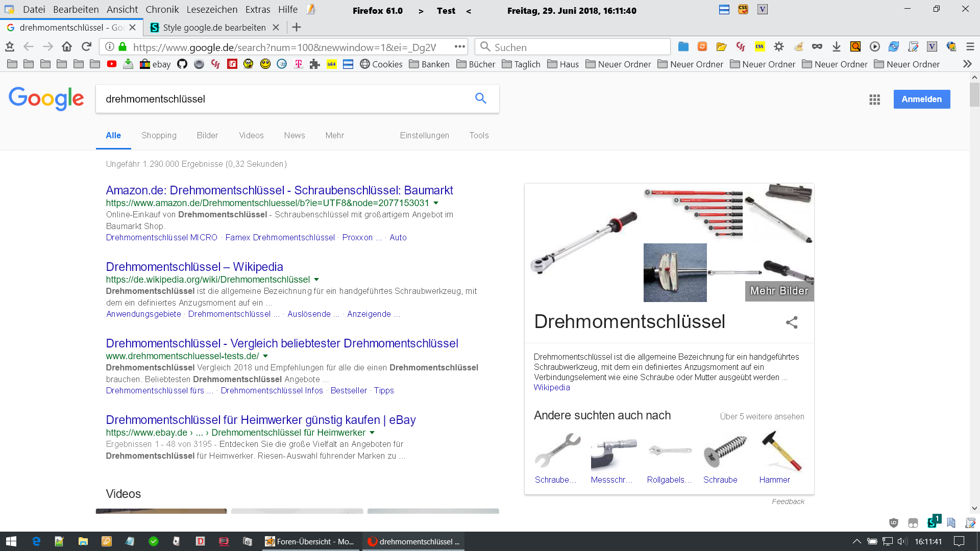Click the share icon in knowledge panel
Screen dimensions: 980x551
pyautogui.click(x=792, y=322)
